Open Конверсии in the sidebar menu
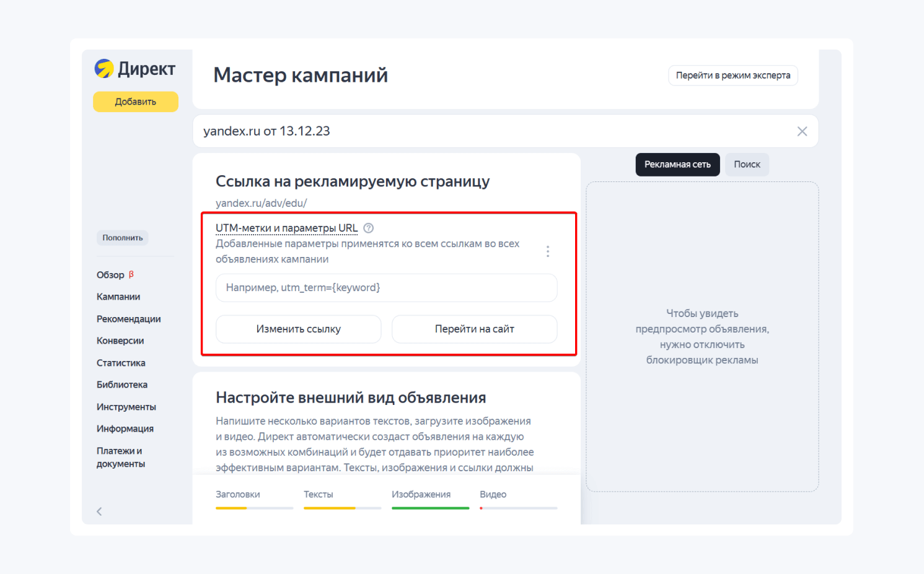The height and width of the screenshot is (574, 924). (120, 341)
